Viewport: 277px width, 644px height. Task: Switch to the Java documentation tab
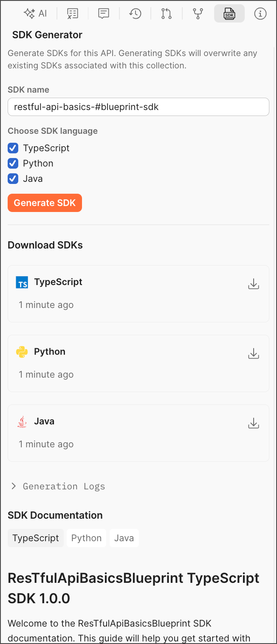tap(124, 538)
